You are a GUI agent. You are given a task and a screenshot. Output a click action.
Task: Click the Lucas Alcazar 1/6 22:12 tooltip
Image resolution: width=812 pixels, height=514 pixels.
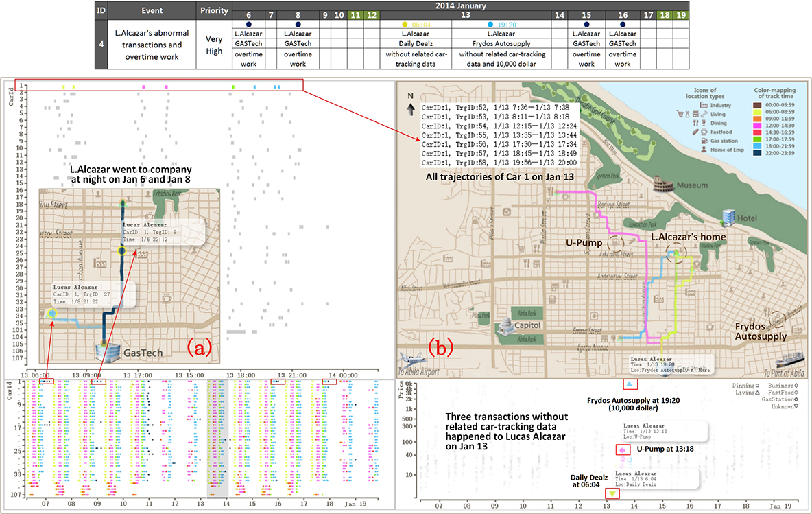tap(162, 232)
